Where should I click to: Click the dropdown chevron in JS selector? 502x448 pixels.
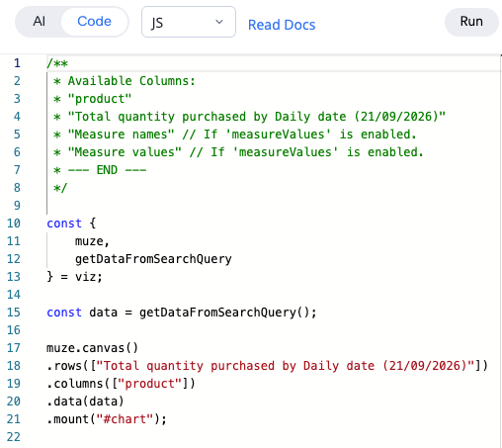[219, 22]
